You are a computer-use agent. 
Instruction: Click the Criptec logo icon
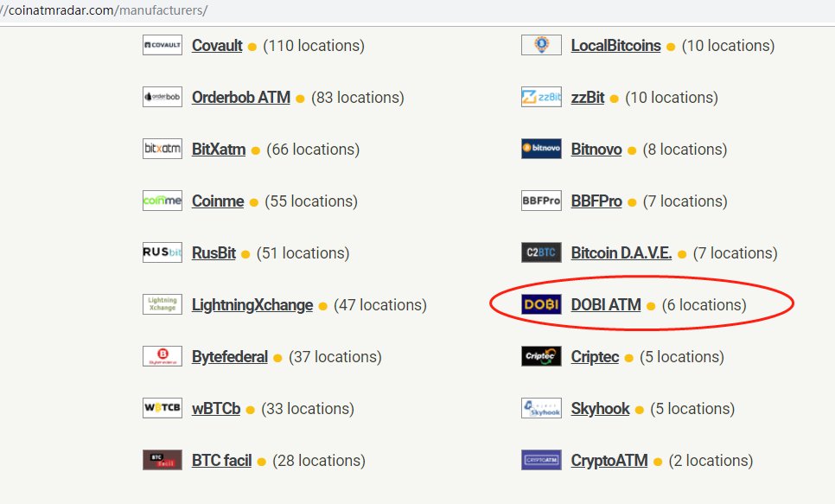click(542, 356)
